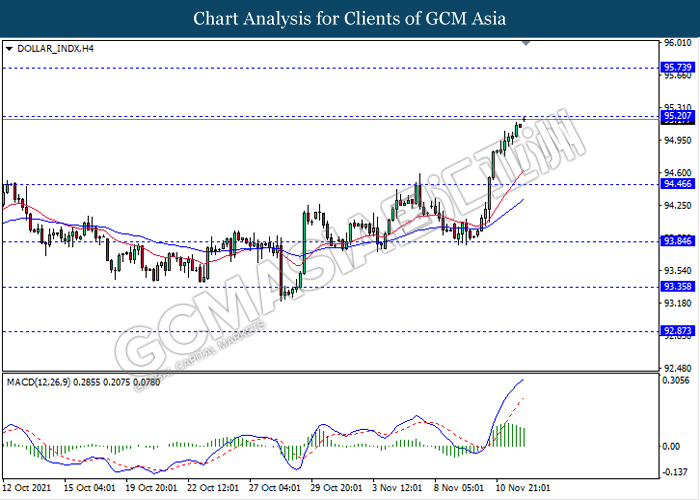Click the -0.137 MACD scale value
Viewport: 700px width, 500px height.
675,472
